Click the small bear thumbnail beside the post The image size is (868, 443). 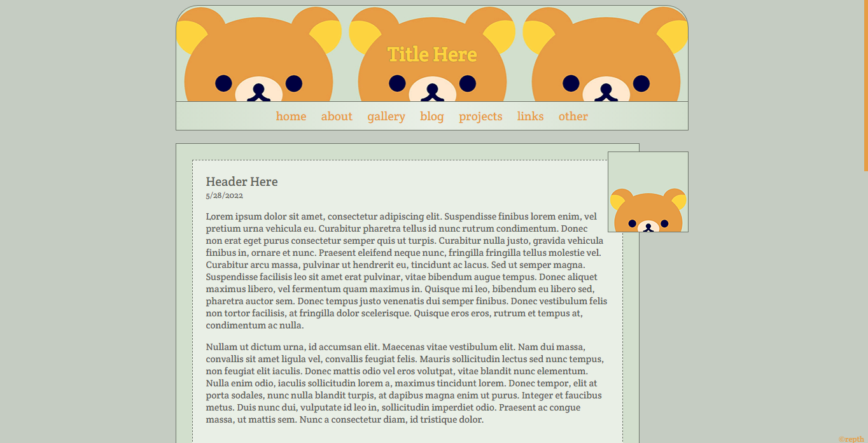tap(648, 192)
